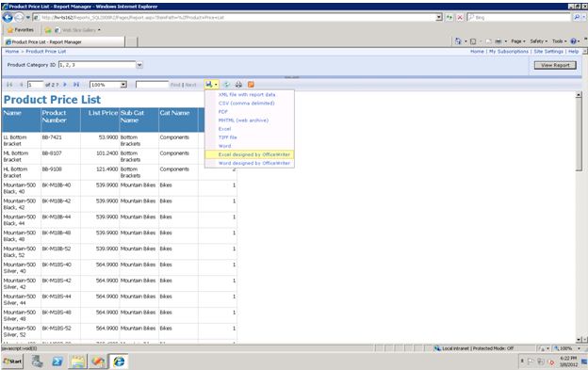Click the Export save disk icon
This screenshot has width=588, height=370.
point(209,85)
